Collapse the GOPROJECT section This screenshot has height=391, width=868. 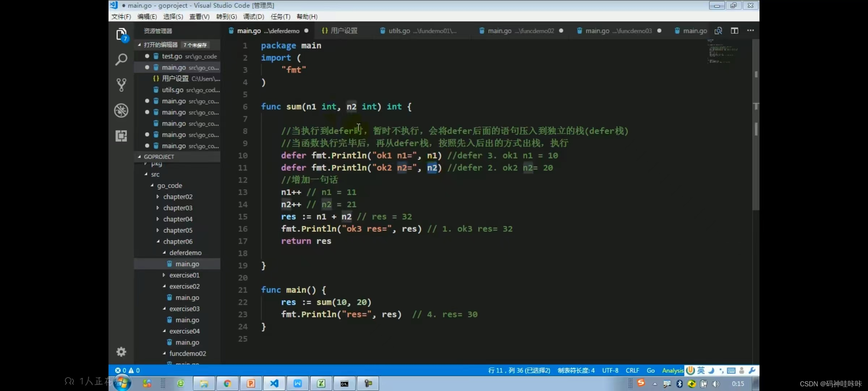[x=177, y=157]
